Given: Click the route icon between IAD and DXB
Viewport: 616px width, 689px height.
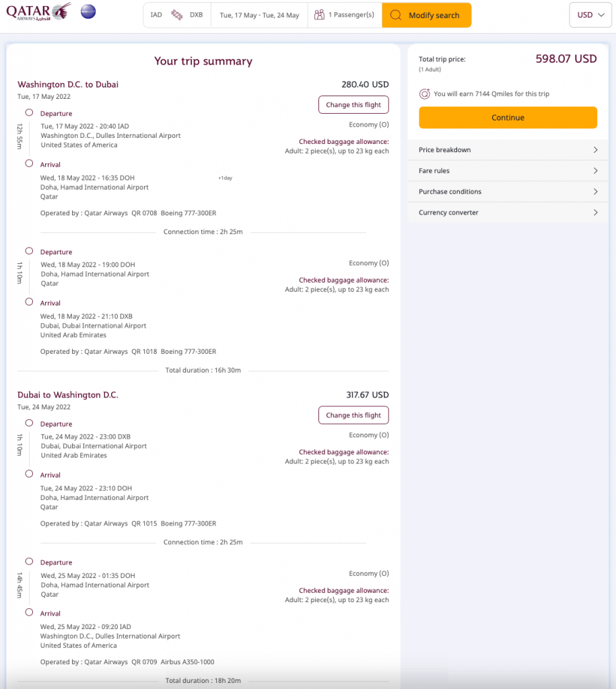Looking at the screenshot, I should pyautogui.click(x=177, y=15).
